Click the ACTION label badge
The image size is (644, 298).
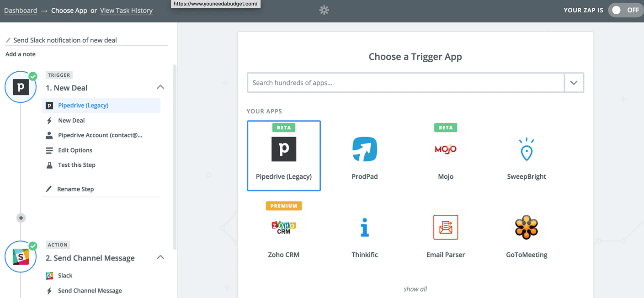pos(58,245)
